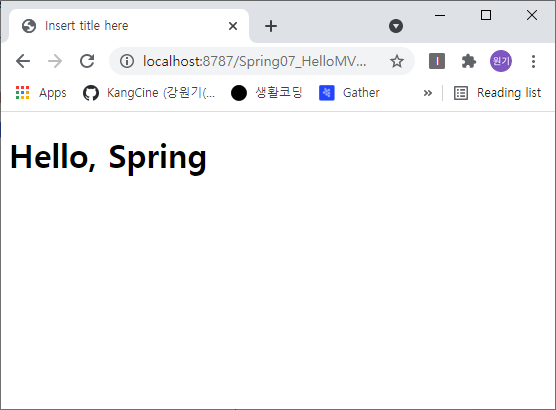
Task: Open the 생활코딩 bookmark
Action: pyautogui.click(x=267, y=93)
